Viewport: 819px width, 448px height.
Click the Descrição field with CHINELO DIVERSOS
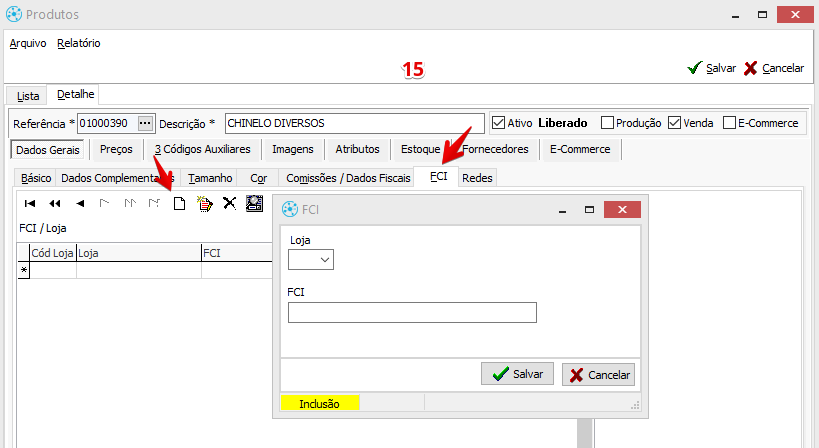pyautogui.click(x=354, y=123)
